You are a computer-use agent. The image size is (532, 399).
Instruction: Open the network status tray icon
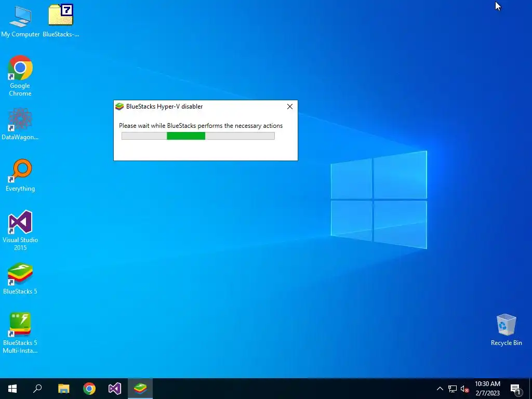tap(453, 389)
